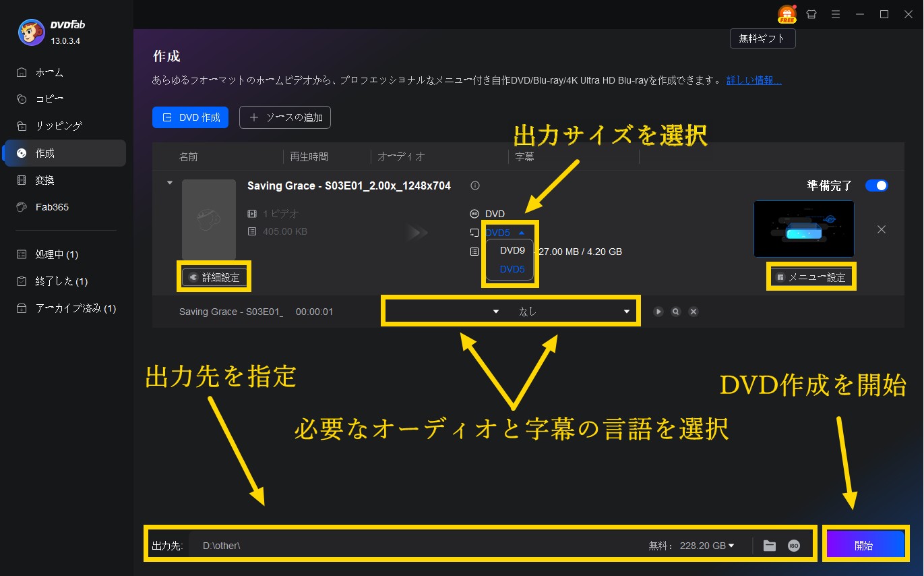Click the 無料ギフト tooltip button
This screenshot has height=576, width=924.
point(762,38)
